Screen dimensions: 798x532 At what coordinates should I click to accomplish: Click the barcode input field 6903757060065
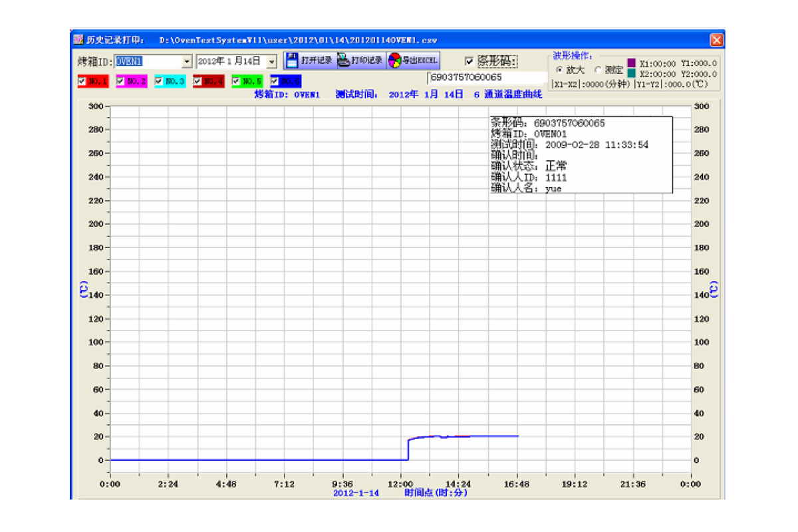pos(485,78)
